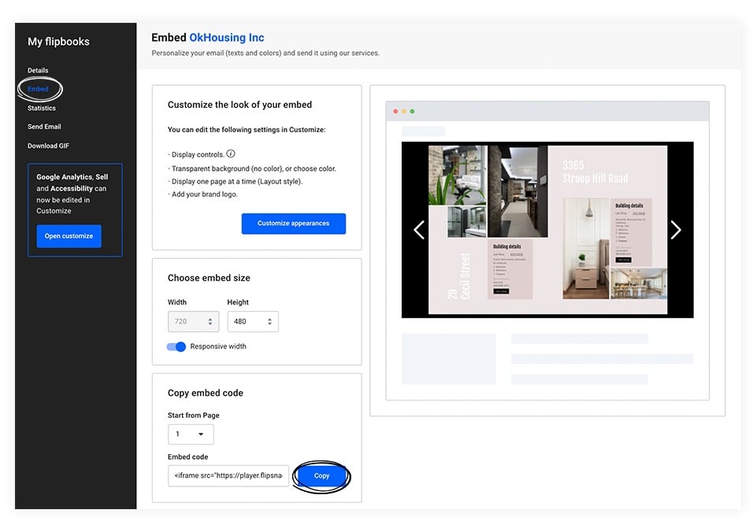Open the Statistics page

pyautogui.click(x=42, y=108)
